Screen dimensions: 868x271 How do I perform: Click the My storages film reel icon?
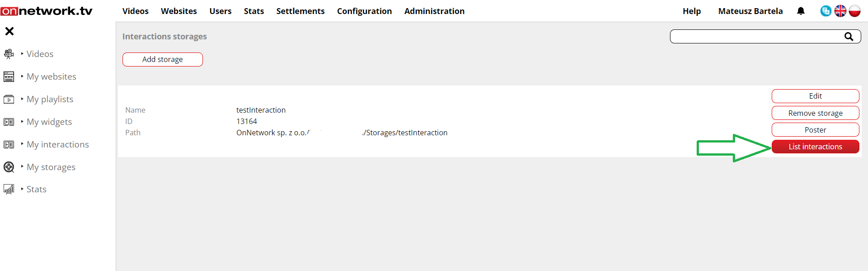pyautogui.click(x=9, y=167)
